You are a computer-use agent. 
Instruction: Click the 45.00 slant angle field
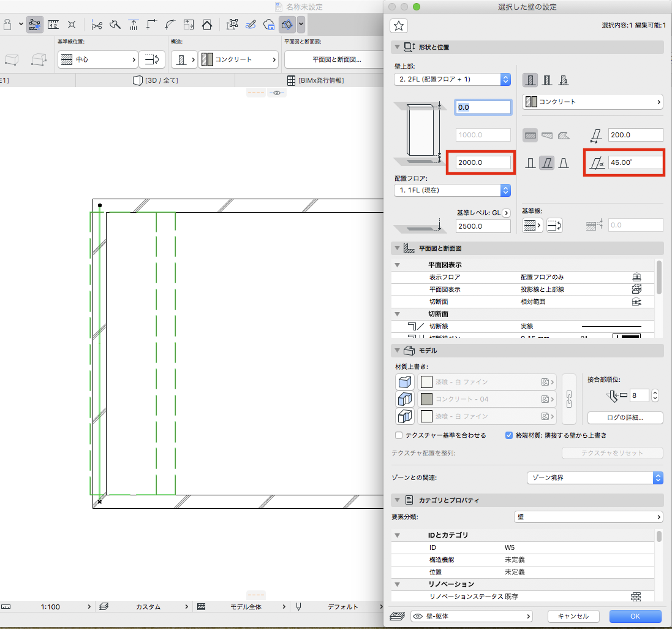click(635, 163)
